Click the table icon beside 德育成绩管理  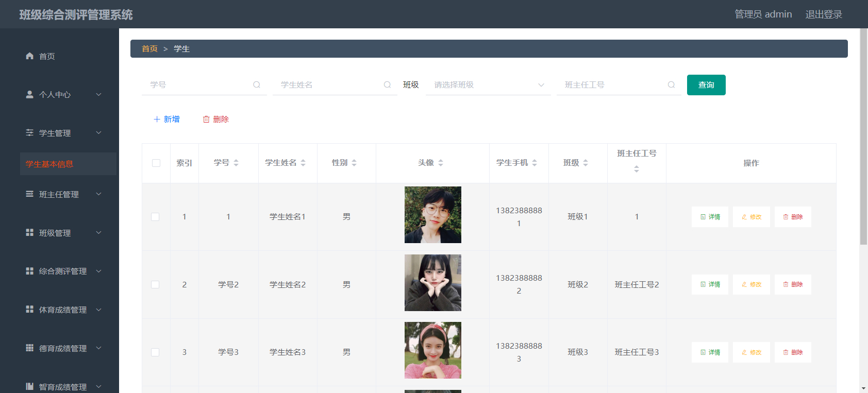30,348
